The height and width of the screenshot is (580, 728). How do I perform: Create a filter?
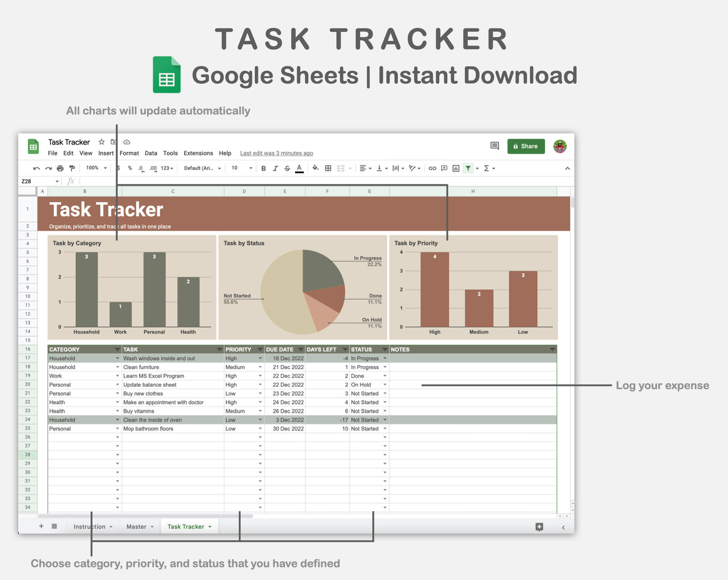pos(468,168)
